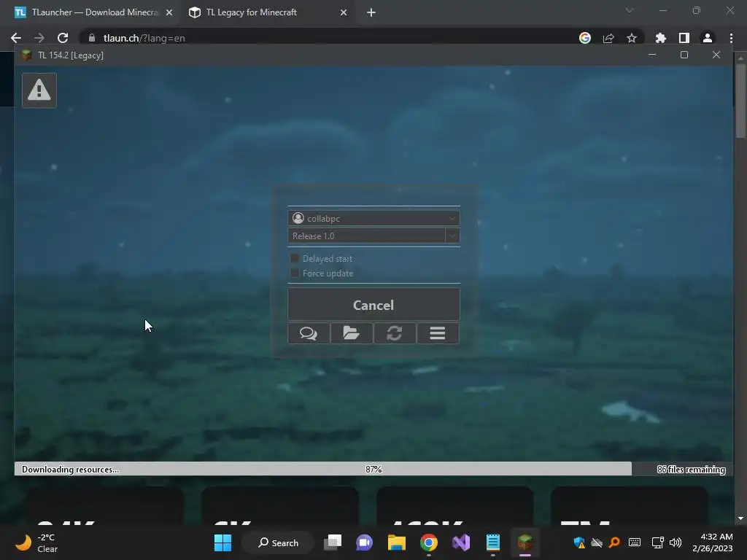The image size is (747, 560).
Task: Open Visual Studio from taskbar
Action: point(461,542)
